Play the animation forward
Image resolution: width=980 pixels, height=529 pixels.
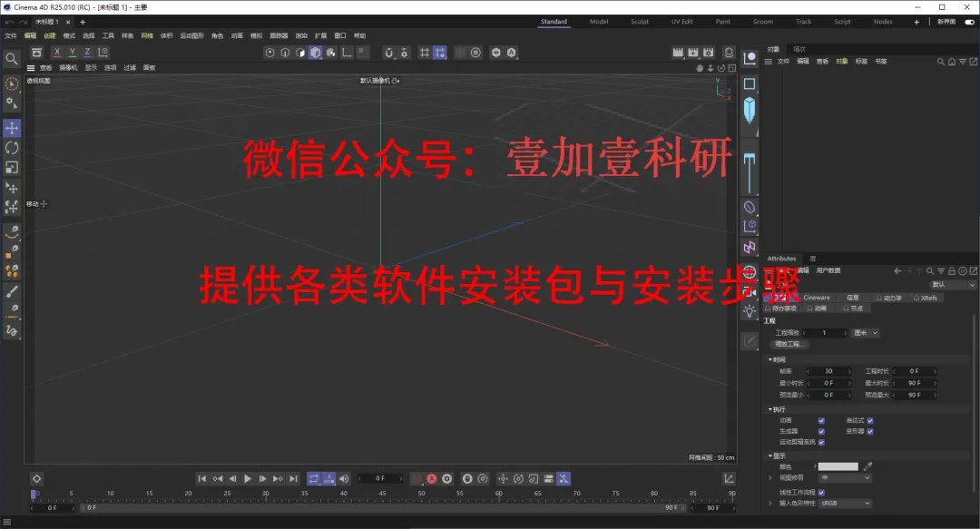[248, 479]
